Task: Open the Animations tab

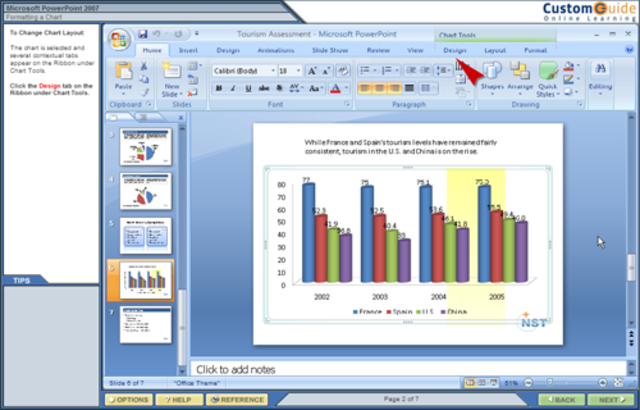Action: click(276, 50)
